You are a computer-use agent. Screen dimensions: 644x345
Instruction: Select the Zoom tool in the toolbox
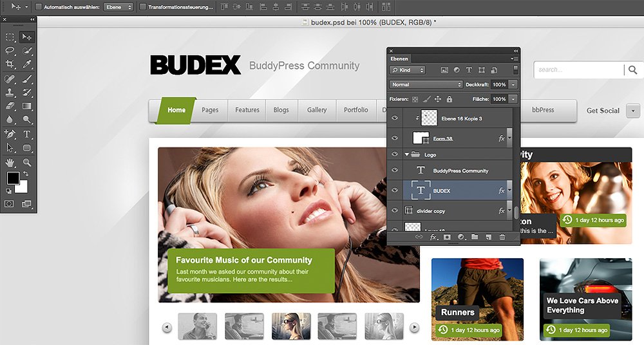pos(26,162)
